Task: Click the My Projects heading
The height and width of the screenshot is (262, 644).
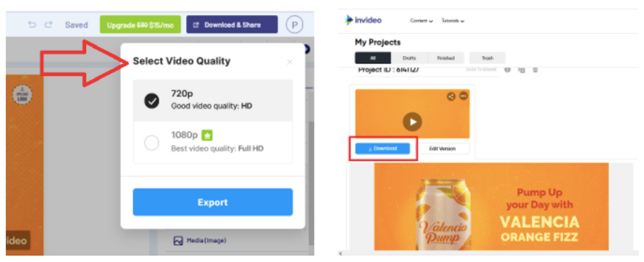Action: (378, 42)
